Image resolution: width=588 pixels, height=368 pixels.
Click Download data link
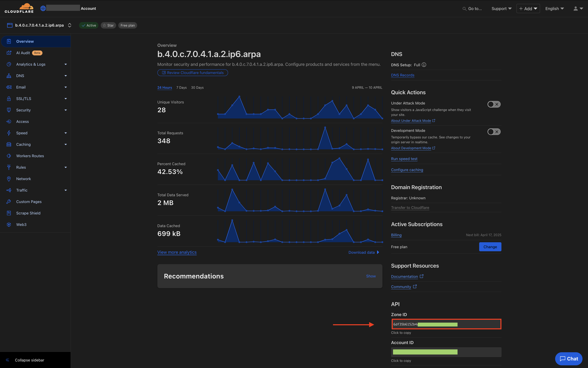pos(363,252)
